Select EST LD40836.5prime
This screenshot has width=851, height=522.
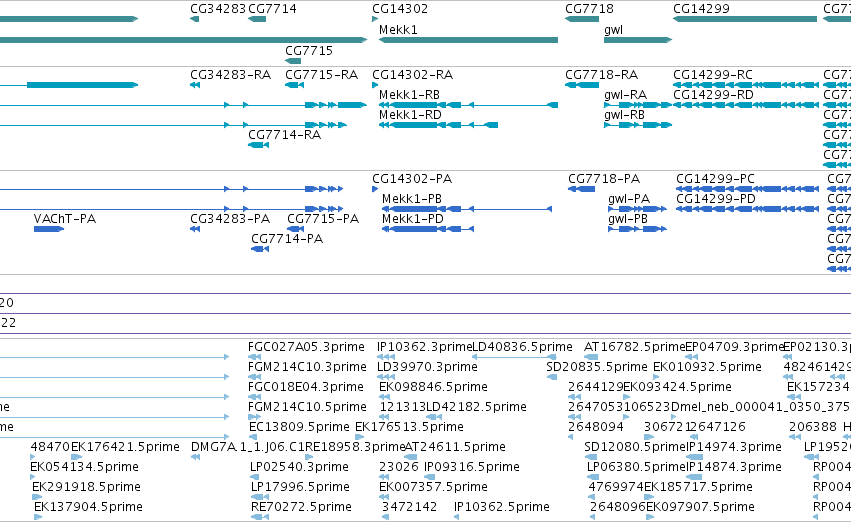coord(522,347)
